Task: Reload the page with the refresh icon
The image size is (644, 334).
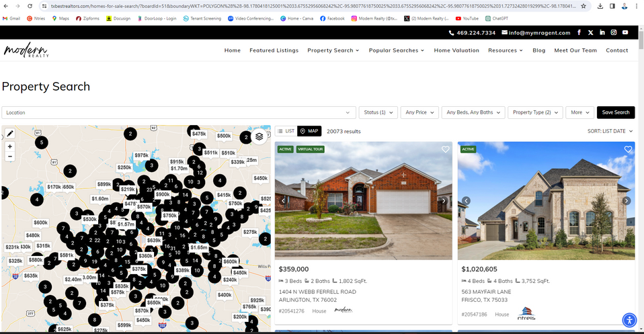Action: coord(30,6)
